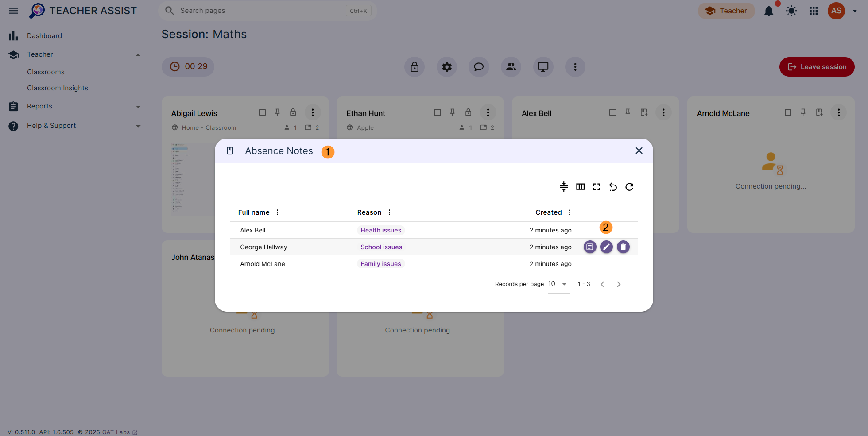Click the reset undo arrow icon
Image resolution: width=868 pixels, height=436 pixels.
pos(613,187)
